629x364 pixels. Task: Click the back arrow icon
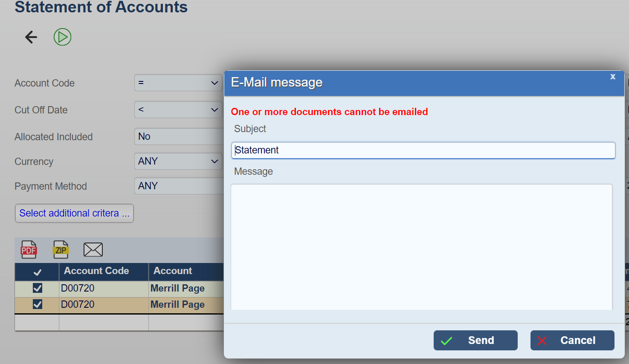(x=31, y=37)
